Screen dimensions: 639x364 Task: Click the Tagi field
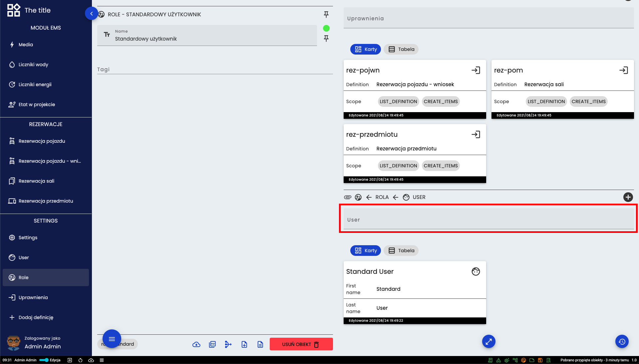(215, 69)
